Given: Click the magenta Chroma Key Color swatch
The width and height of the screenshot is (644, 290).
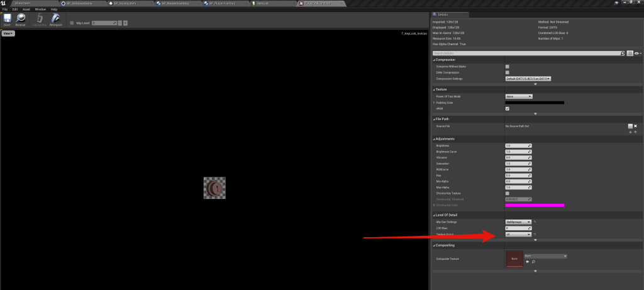Looking at the screenshot, I should point(535,205).
